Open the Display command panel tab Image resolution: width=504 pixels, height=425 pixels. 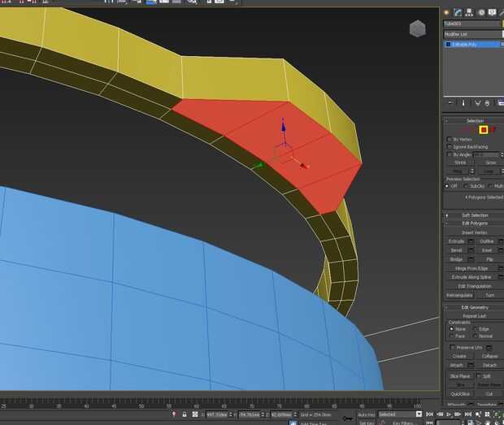pos(492,12)
